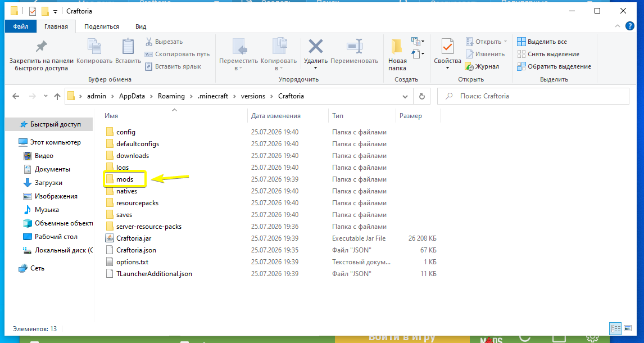Image resolution: width=644 pixels, height=343 pixels.
Task: Switch to details view layout icon
Action: click(x=615, y=328)
